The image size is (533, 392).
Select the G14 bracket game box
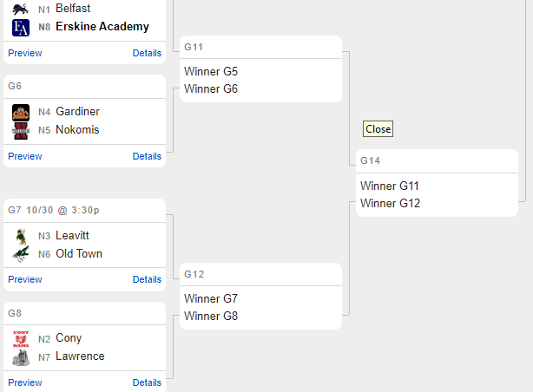tap(437, 183)
